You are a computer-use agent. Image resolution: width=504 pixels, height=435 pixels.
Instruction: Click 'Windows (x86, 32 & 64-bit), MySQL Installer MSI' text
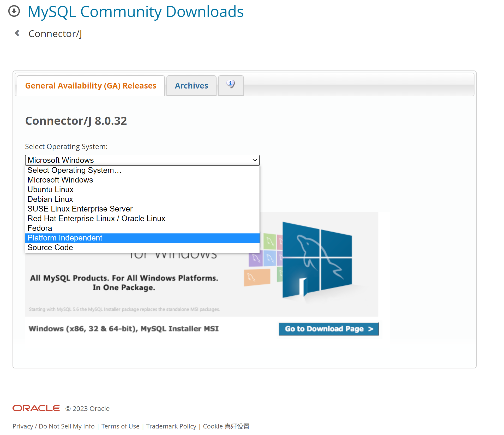pos(124,328)
